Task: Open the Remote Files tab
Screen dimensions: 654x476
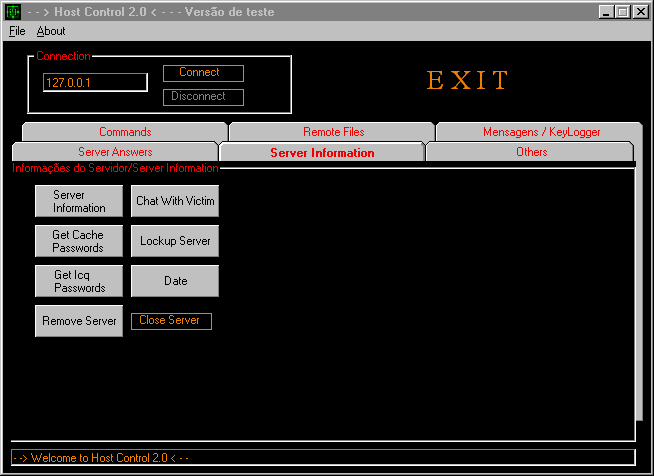Action: tap(333, 132)
